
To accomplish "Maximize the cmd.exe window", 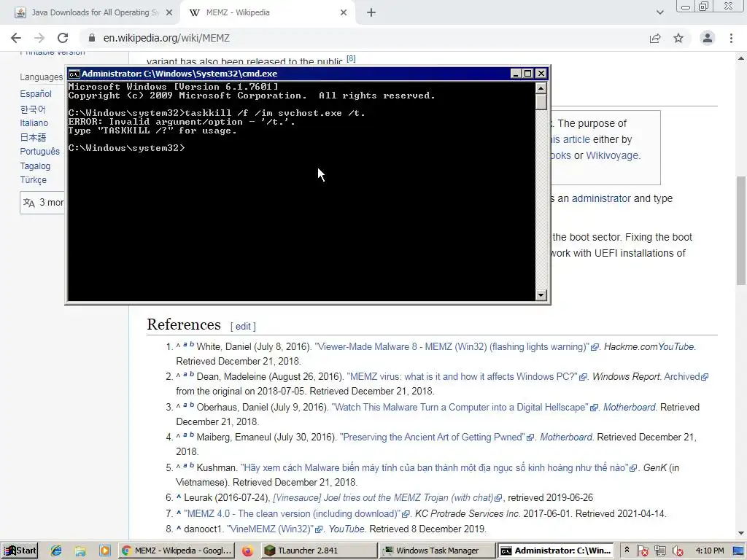I will tap(528, 74).
